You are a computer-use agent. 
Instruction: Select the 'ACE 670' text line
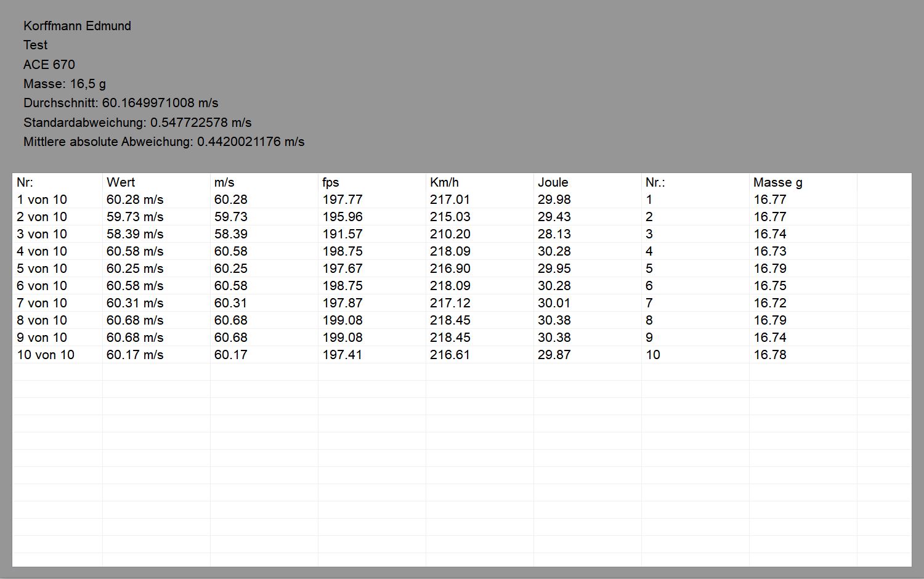tap(49, 65)
